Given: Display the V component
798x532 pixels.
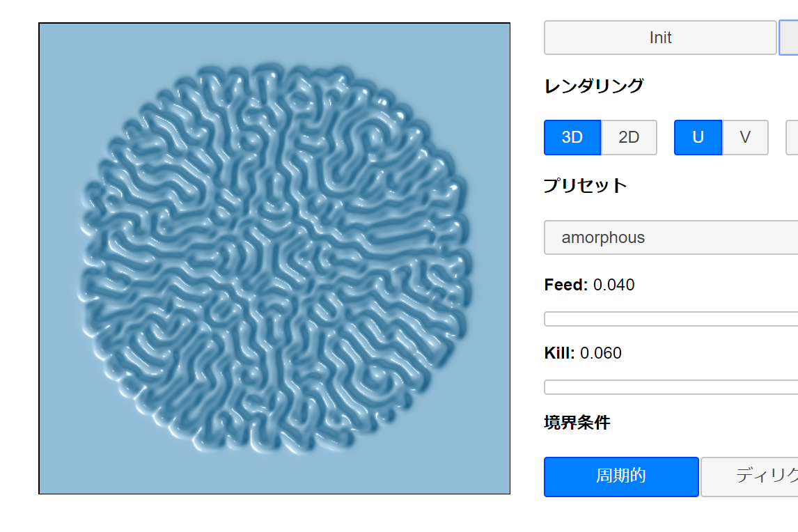Looking at the screenshot, I should [x=745, y=137].
